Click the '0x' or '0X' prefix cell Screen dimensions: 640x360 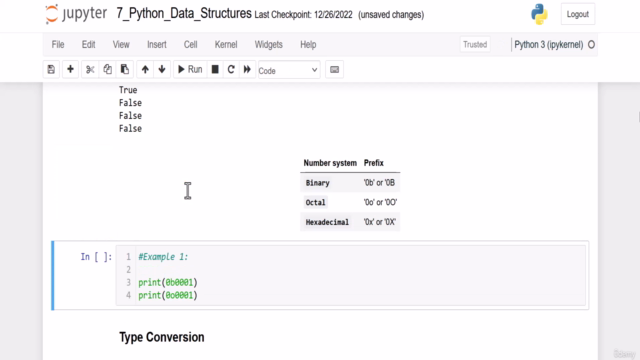pyautogui.click(x=380, y=222)
